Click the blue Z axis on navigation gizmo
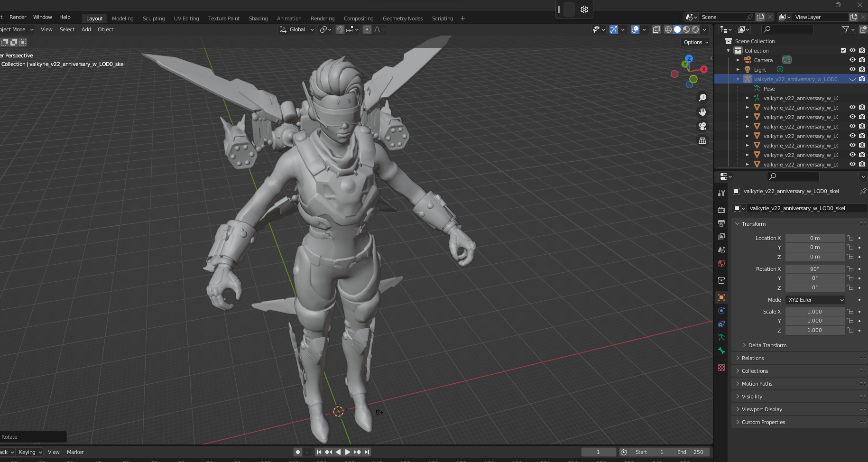 689,58
